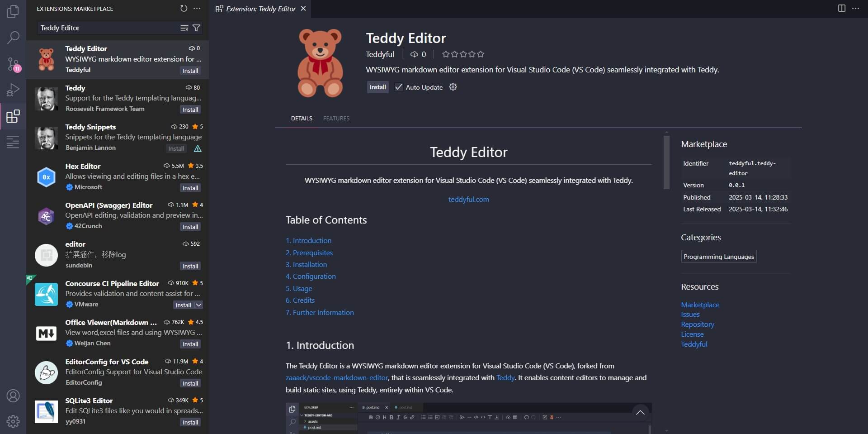
Task: Install the Office Viewer extension
Action: point(190,344)
